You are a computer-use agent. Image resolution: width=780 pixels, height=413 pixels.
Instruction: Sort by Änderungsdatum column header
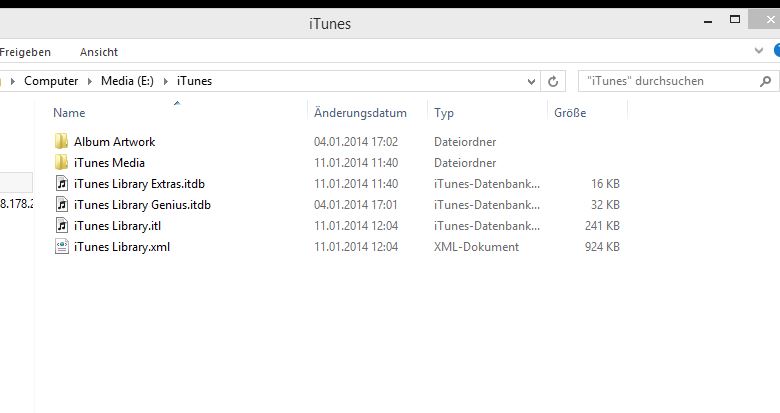click(x=360, y=113)
